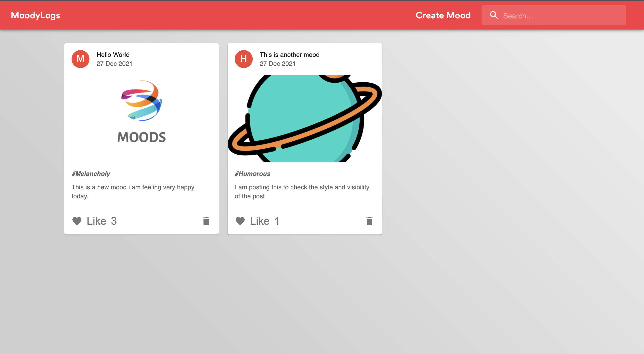
Task: Go home via the MoodyLogs logo text
Action: 36,15
